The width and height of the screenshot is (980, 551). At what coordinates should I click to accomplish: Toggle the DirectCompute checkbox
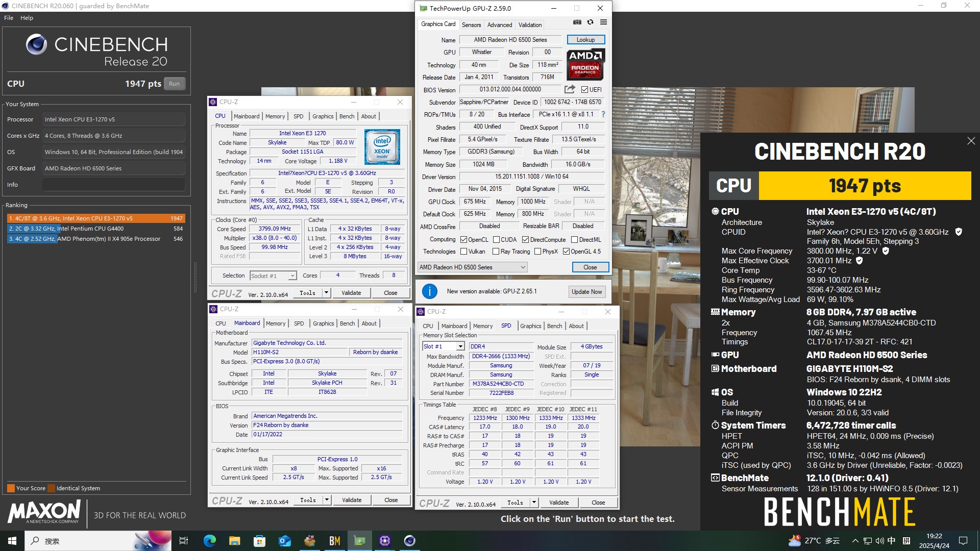pos(525,240)
